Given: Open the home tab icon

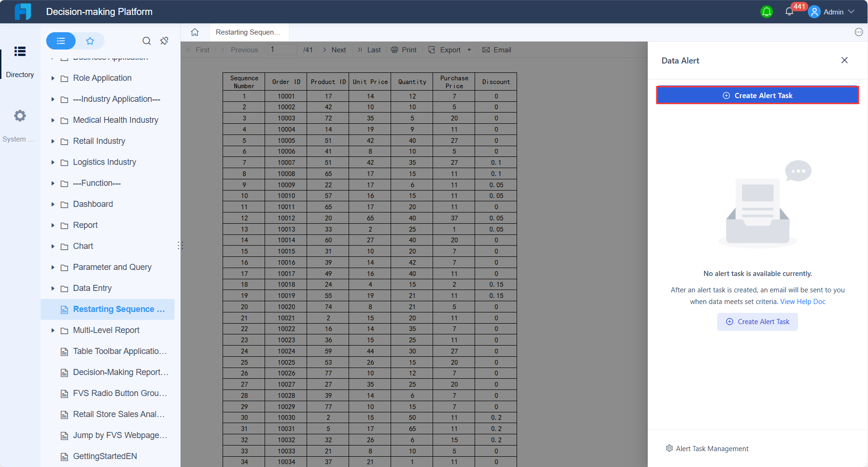Looking at the screenshot, I should (x=195, y=32).
